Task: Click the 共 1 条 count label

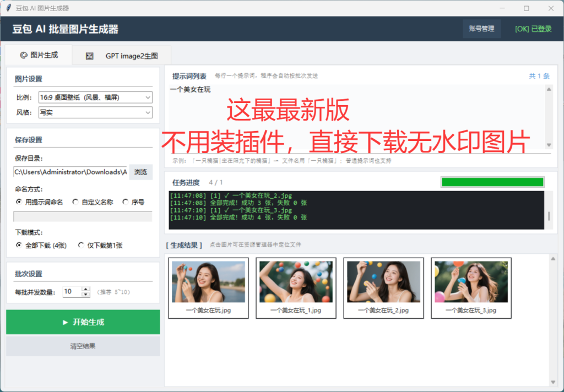Action: tap(539, 76)
